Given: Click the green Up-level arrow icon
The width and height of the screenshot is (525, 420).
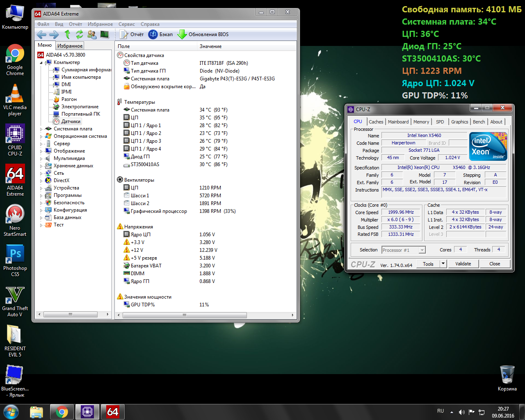Looking at the screenshot, I should click(x=67, y=34).
